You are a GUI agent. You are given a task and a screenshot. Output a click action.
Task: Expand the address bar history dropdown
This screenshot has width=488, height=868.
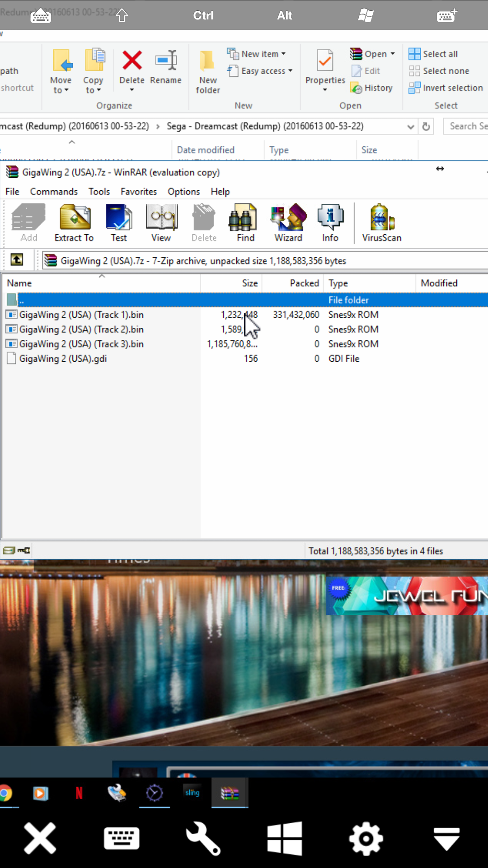click(x=411, y=127)
